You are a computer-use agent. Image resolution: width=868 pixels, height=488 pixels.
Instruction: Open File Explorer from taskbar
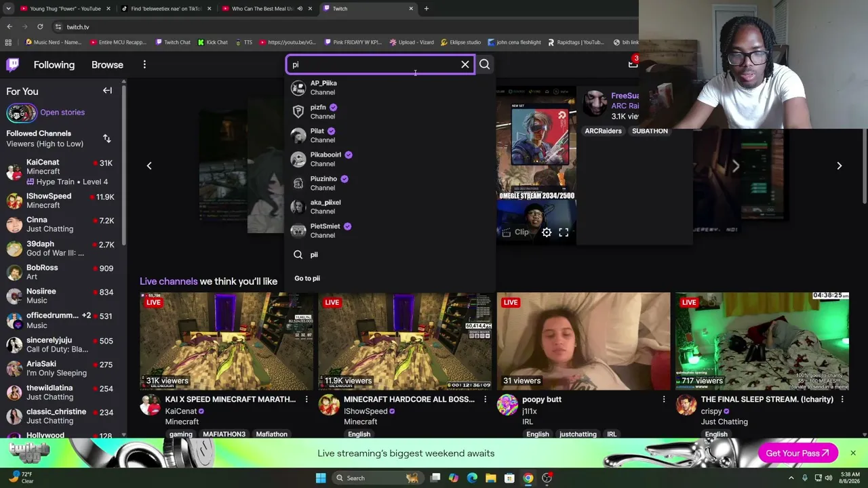[x=490, y=478]
